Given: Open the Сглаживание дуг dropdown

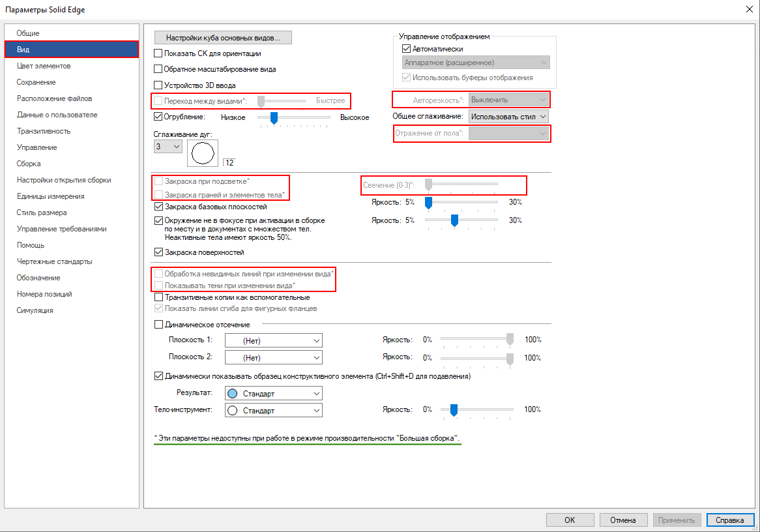Looking at the screenshot, I should coord(168,147).
